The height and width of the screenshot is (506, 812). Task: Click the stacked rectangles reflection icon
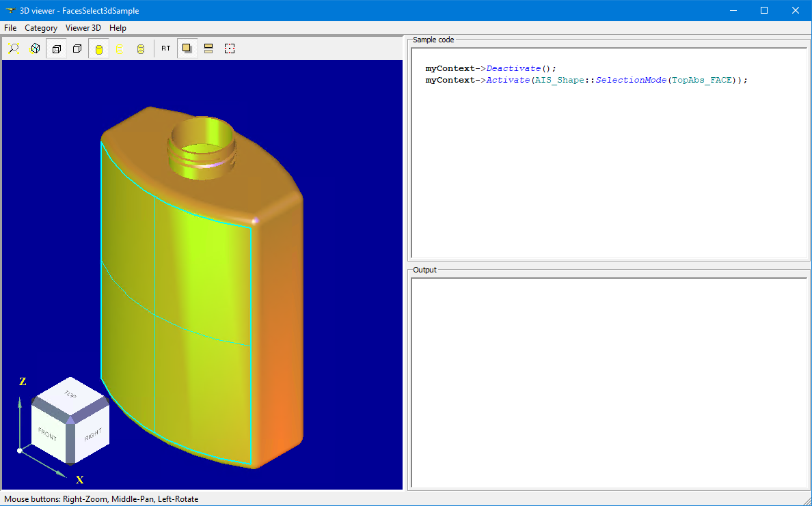click(208, 48)
